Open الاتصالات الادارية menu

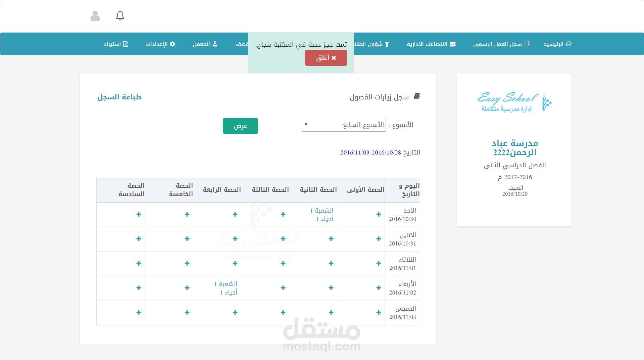[431, 44]
